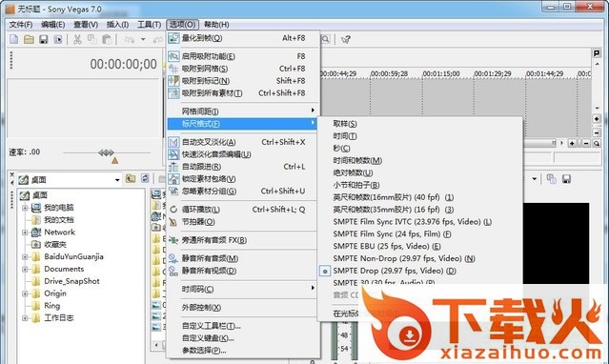
Task: Click the up-folder icon beside 桌面 dropdown
Action: tap(131, 179)
